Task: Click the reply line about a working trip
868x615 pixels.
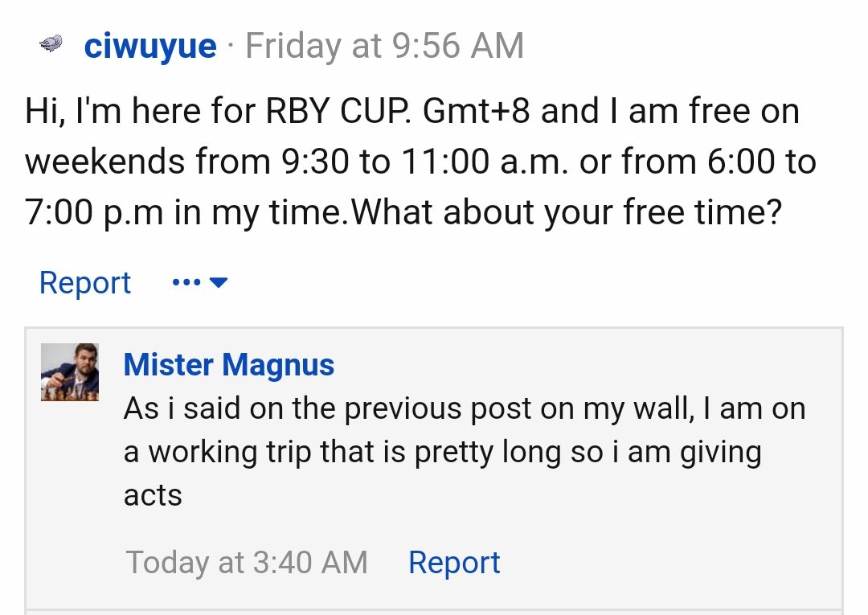Action: [x=442, y=452]
